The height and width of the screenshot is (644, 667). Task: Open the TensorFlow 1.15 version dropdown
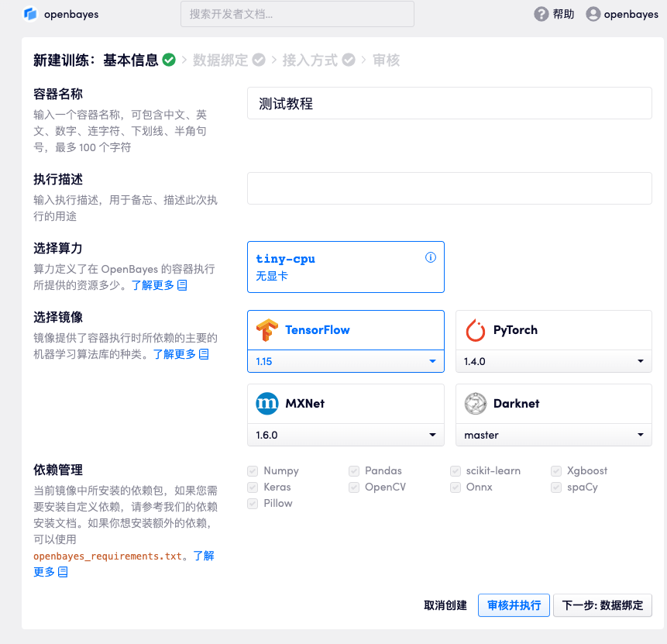[x=346, y=362]
